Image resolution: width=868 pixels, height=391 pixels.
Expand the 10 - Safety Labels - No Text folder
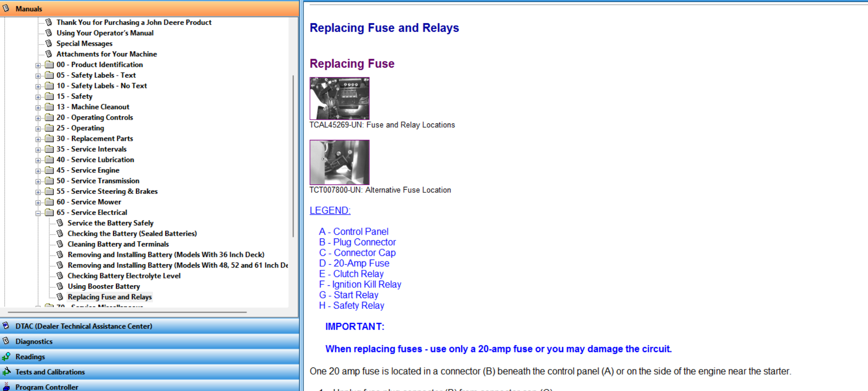tap(38, 86)
